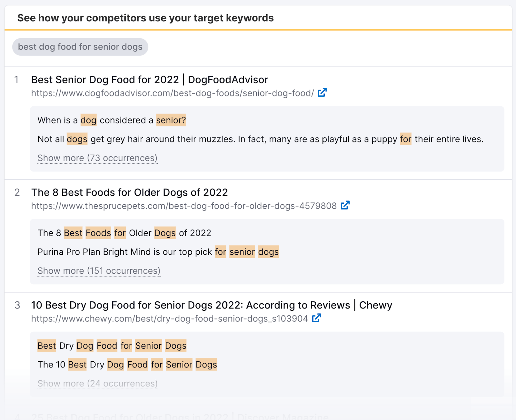Expand Show more (24 occurrences)

point(97,384)
